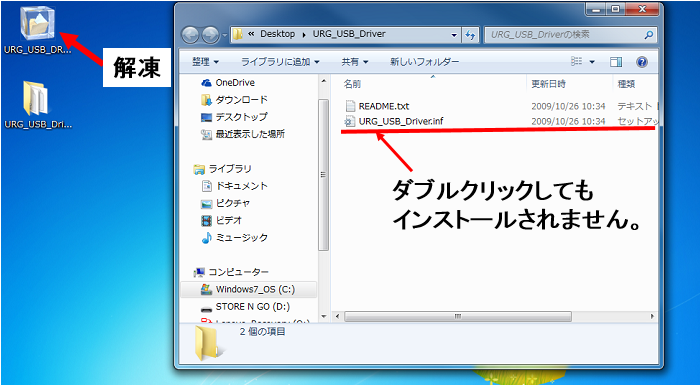Open the address bar history dropdown arrow
Viewport: 700px width, 385px height.
coord(454,35)
